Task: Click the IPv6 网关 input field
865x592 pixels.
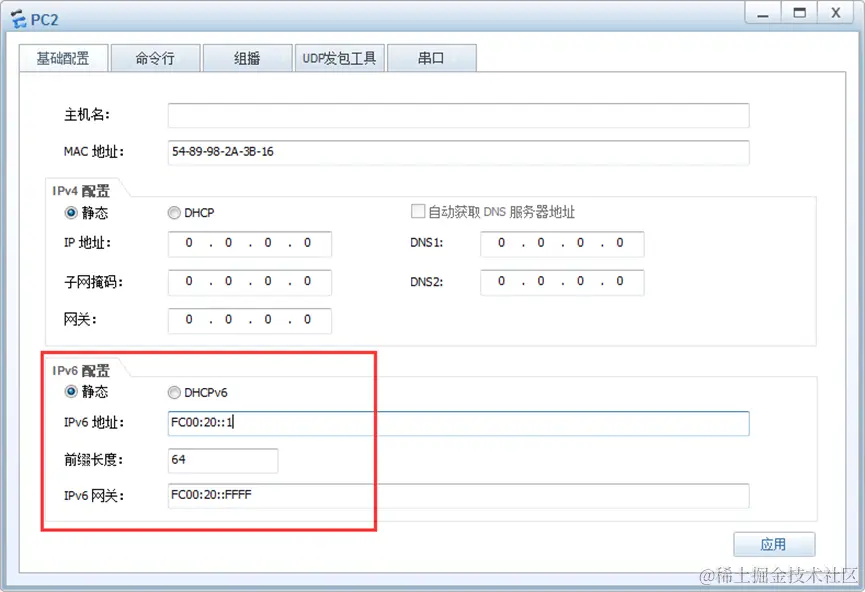Action: tap(458, 495)
